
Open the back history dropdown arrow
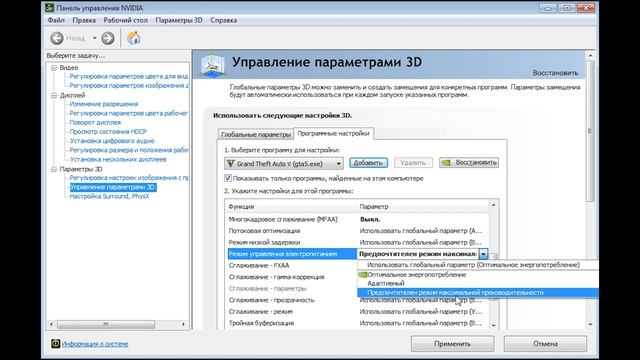click(x=94, y=38)
